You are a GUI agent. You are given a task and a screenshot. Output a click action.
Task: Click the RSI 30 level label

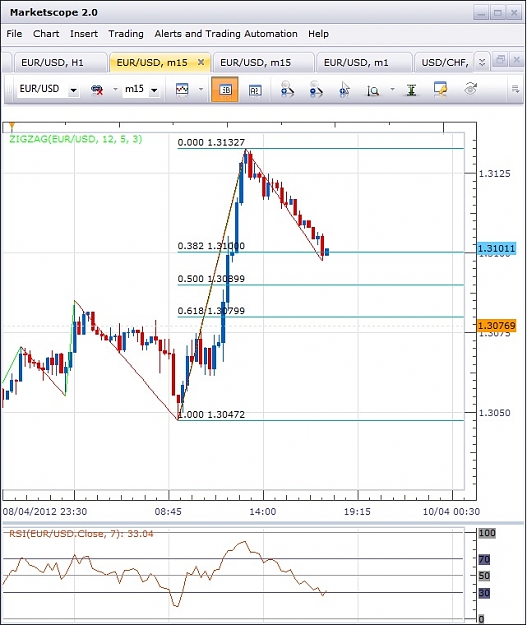click(x=484, y=593)
